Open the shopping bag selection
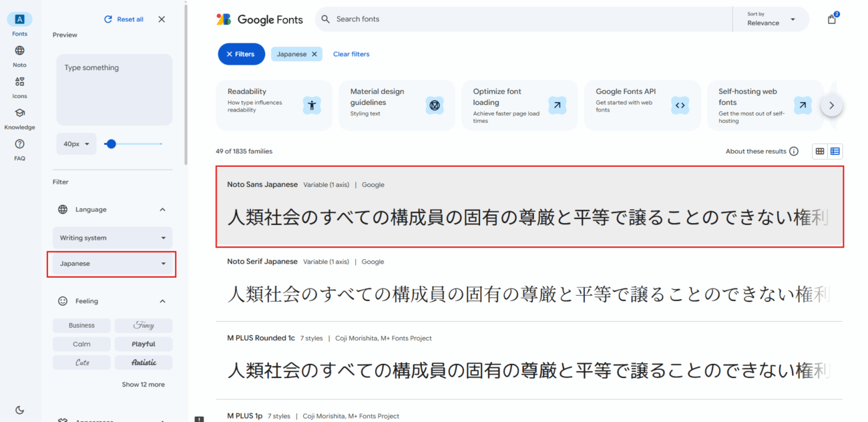The image size is (868, 422). [832, 19]
